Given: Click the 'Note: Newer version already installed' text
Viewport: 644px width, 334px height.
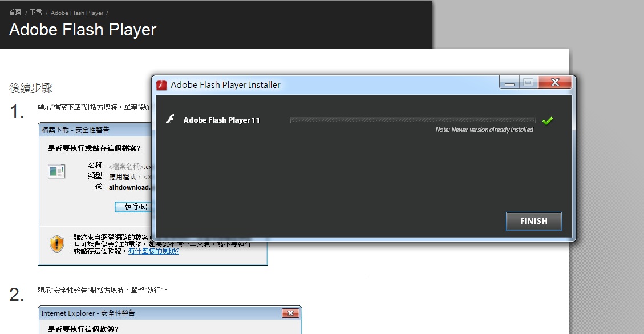Looking at the screenshot, I should click(x=484, y=130).
